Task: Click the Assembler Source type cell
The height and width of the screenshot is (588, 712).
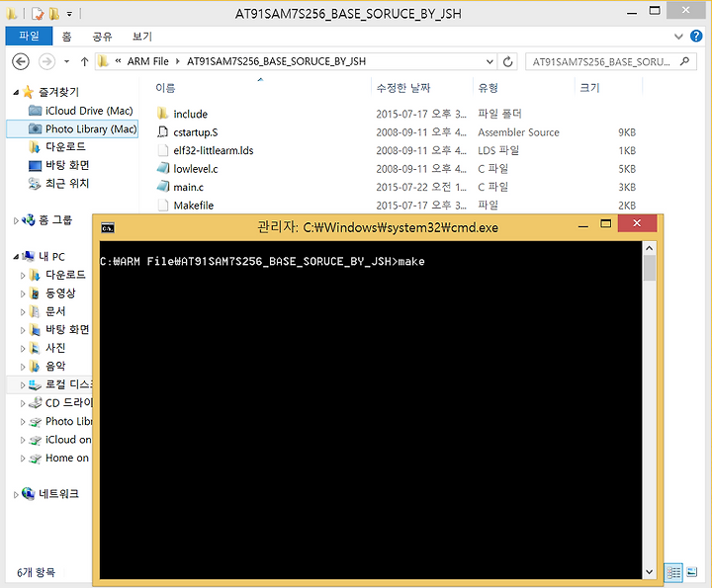Action: coord(518,132)
